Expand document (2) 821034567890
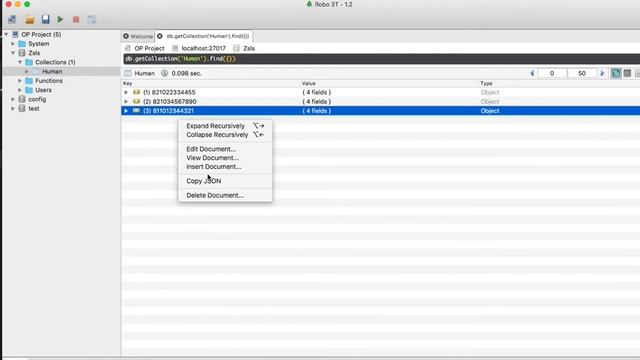 (x=126, y=102)
